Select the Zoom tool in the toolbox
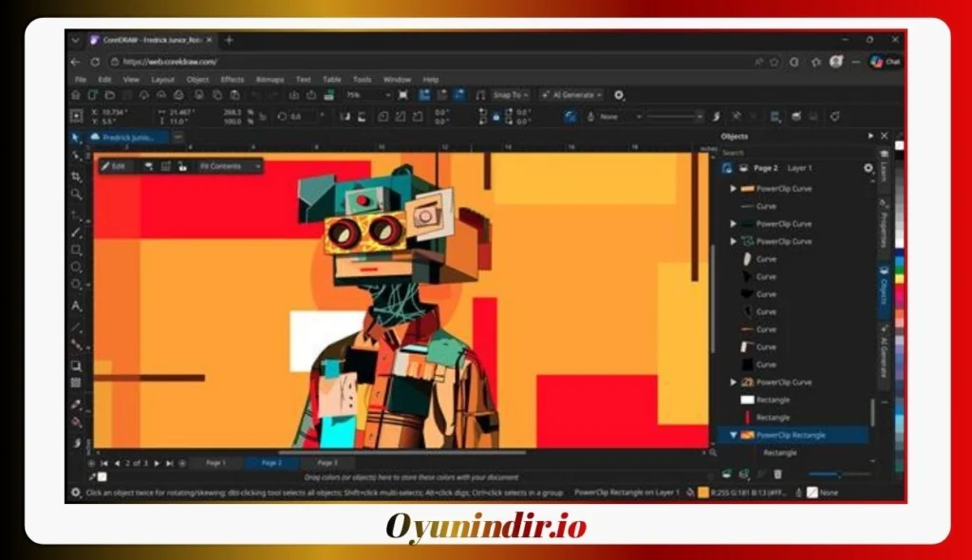The height and width of the screenshot is (560, 972). [76, 195]
